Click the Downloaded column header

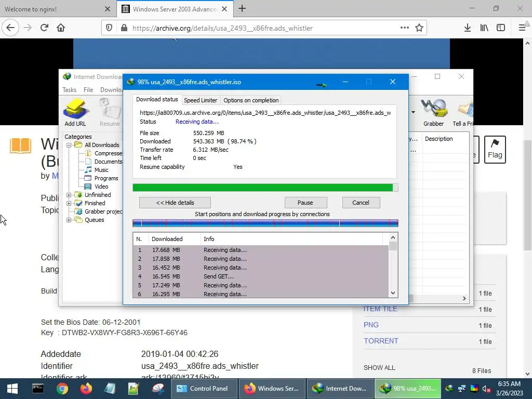click(175, 239)
